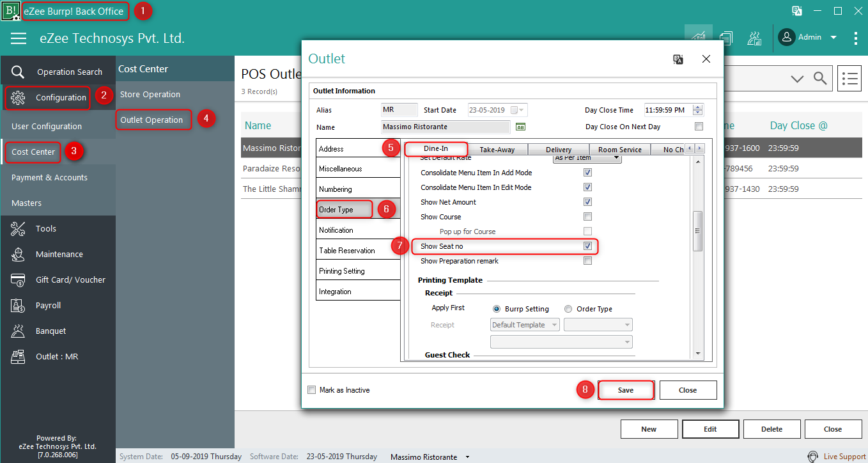This screenshot has width=868, height=463.
Task: Close the Outlet dialog with X
Action: [706, 59]
